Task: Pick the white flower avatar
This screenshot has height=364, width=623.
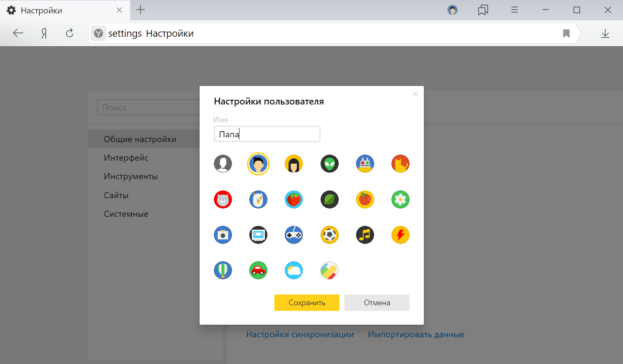Action: (400, 199)
